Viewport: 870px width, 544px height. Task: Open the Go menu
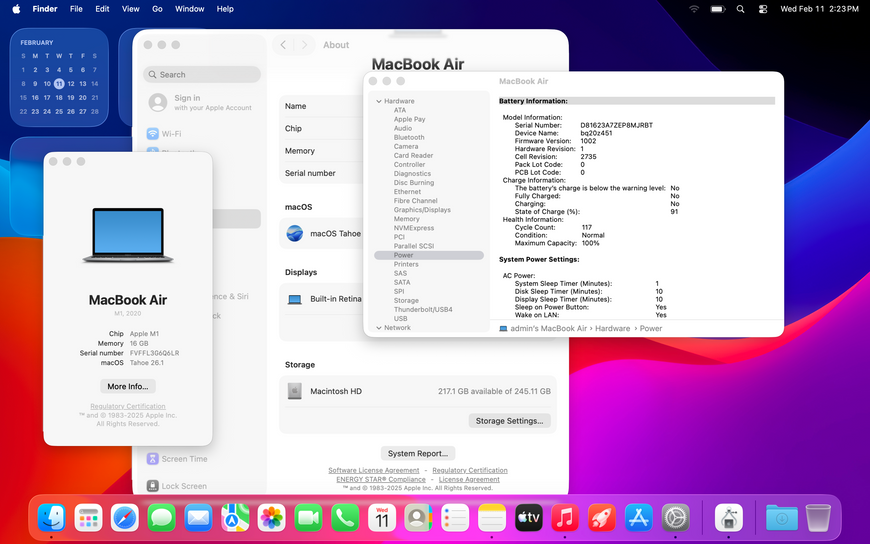coord(158,9)
